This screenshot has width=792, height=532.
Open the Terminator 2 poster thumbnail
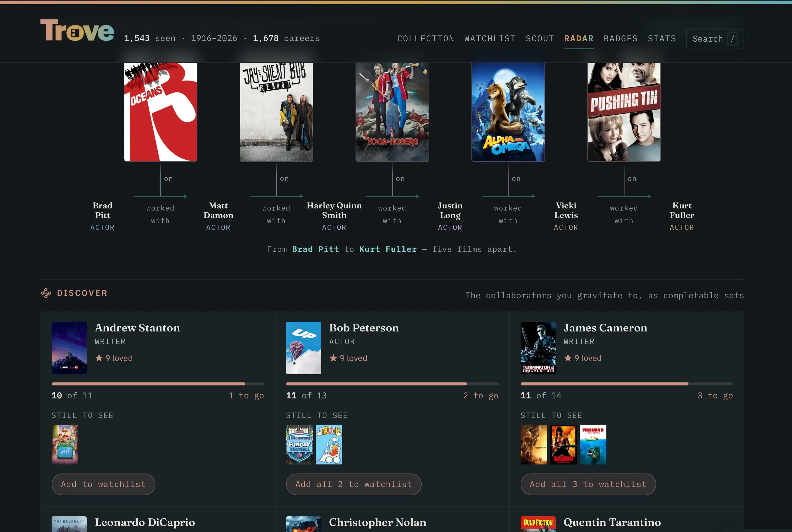click(x=538, y=348)
